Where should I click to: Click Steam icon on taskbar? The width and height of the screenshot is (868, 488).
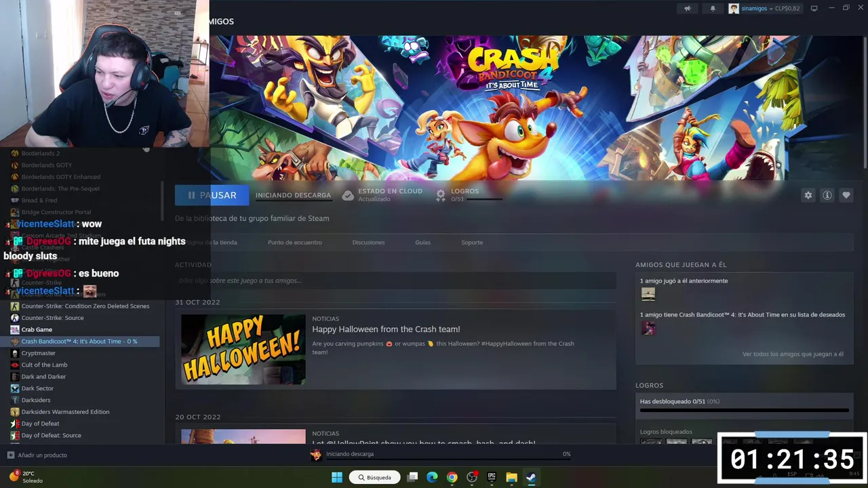pyautogui.click(x=531, y=477)
